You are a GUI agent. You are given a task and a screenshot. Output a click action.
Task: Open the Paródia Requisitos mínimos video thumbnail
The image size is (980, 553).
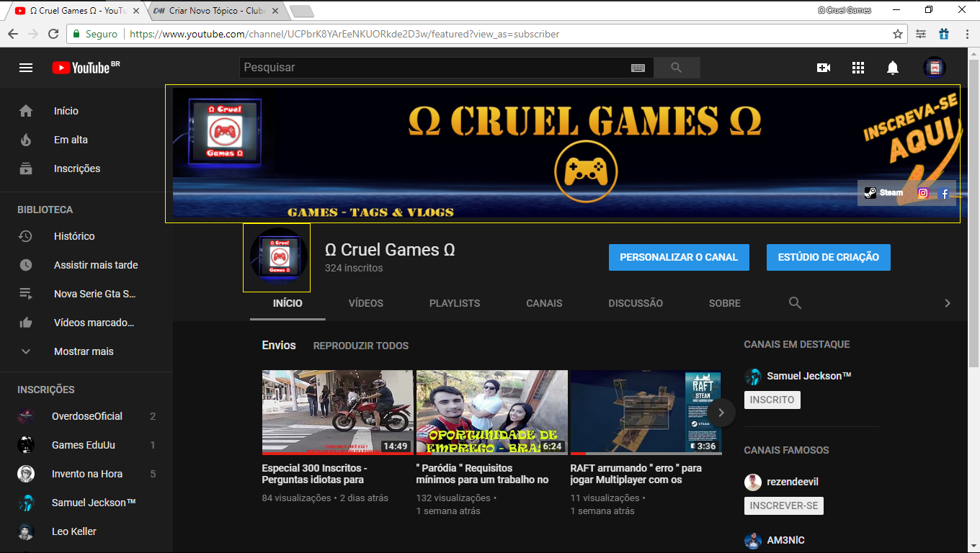[492, 413]
